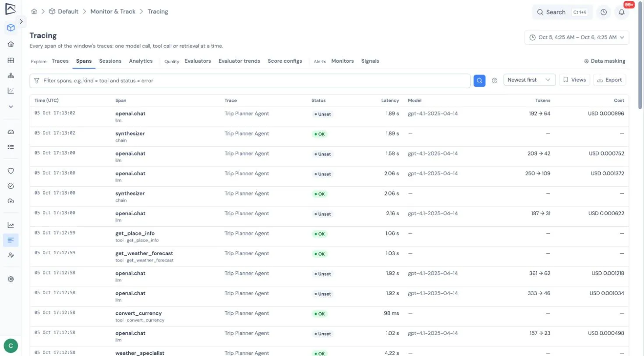
Task: Go to the Monitor & Track breadcrumb
Action: 113,12
